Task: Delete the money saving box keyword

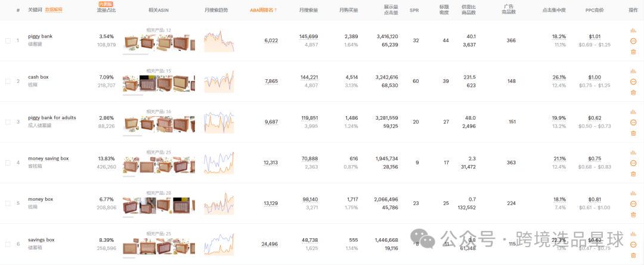Action: click(633, 174)
